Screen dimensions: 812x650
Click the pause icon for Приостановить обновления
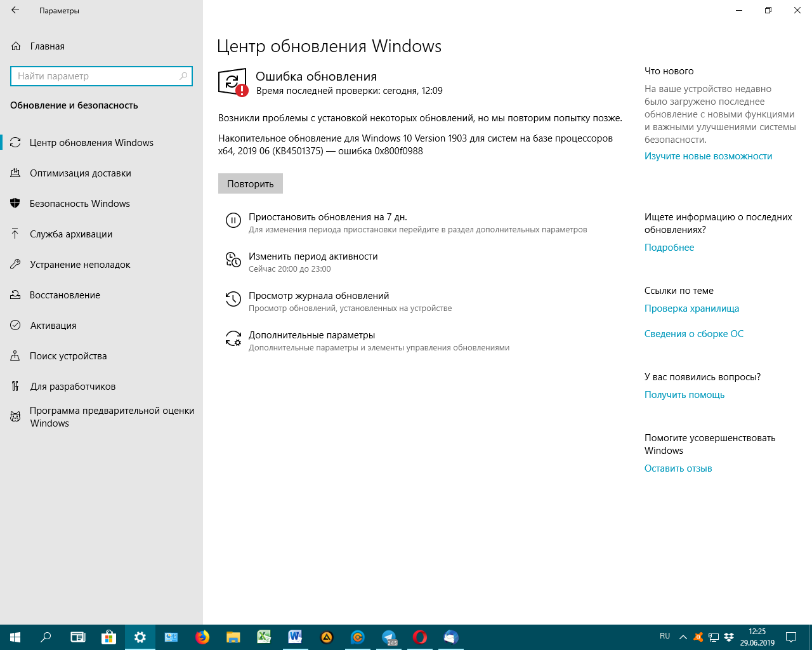click(233, 220)
